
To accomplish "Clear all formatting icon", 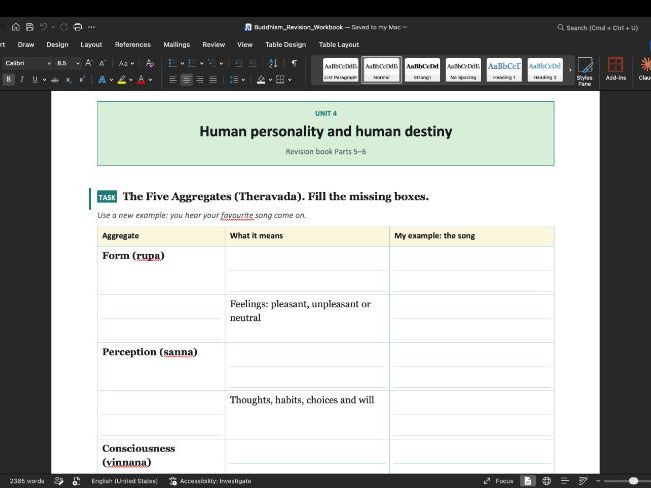I will [150, 63].
